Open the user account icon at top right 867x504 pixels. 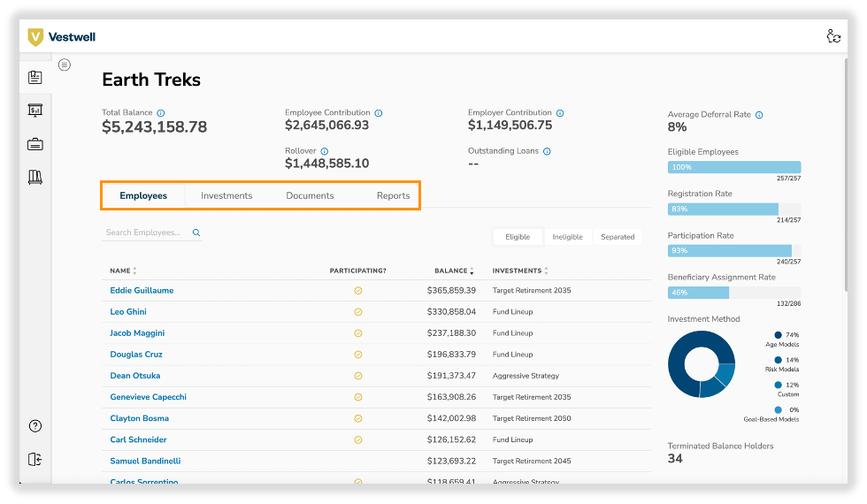(x=833, y=36)
